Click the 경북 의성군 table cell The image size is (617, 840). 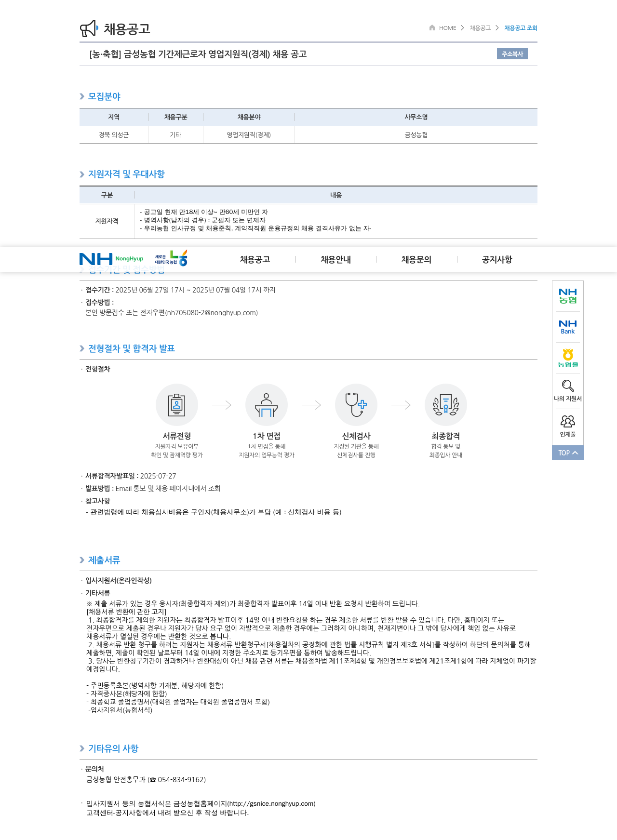click(114, 135)
